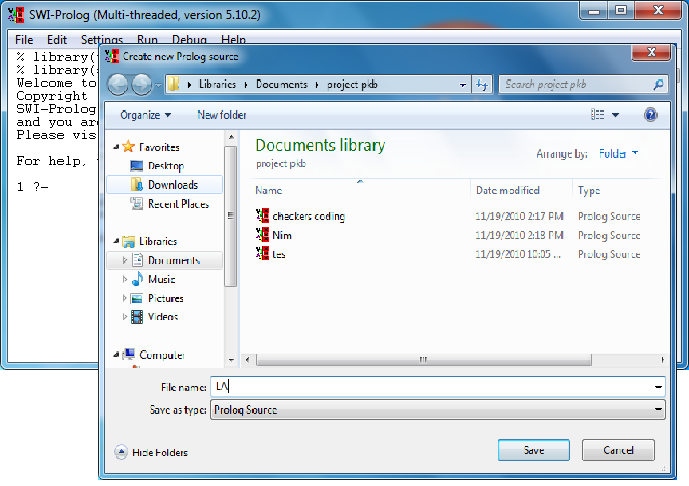This screenshot has height=486, width=689.
Task: Click navigation pane scroll down arrow
Action: [231, 360]
